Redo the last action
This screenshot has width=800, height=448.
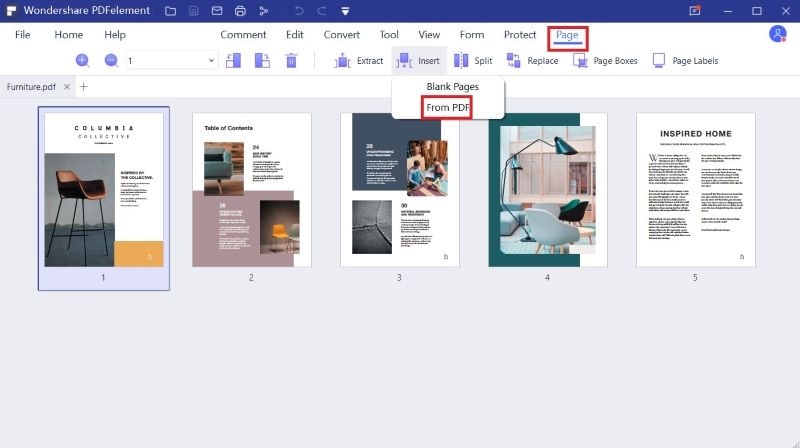click(x=322, y=11)
